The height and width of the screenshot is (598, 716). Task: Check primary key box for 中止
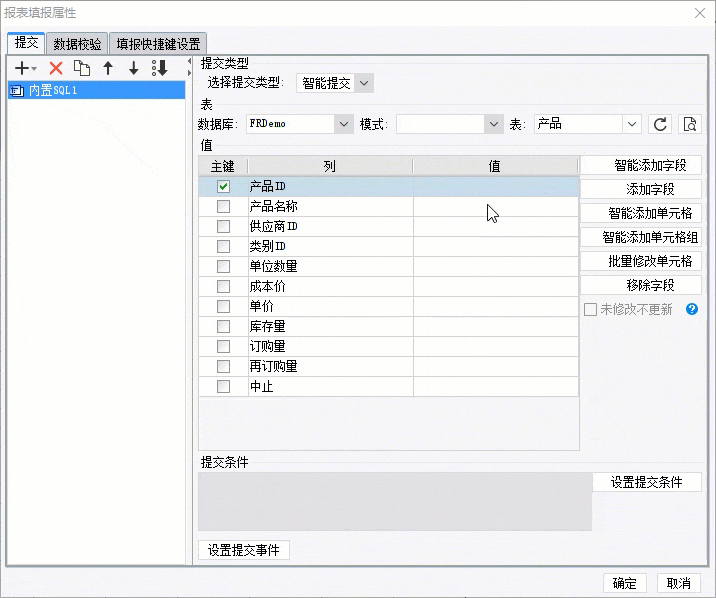(x=223, y=387)
